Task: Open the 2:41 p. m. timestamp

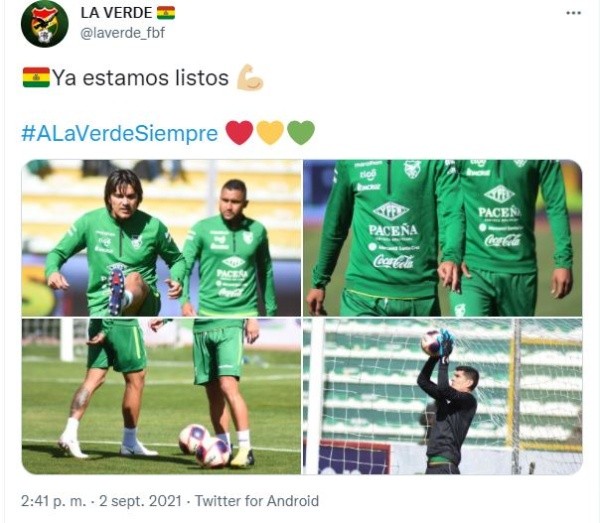Action: point(54,501)
